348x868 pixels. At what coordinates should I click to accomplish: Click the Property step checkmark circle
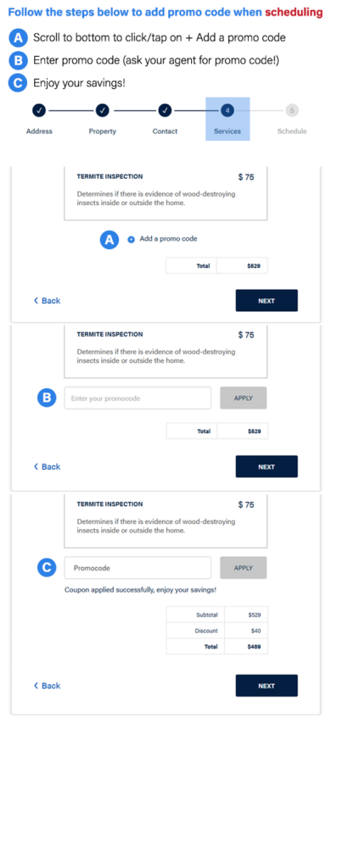(102, 111)
